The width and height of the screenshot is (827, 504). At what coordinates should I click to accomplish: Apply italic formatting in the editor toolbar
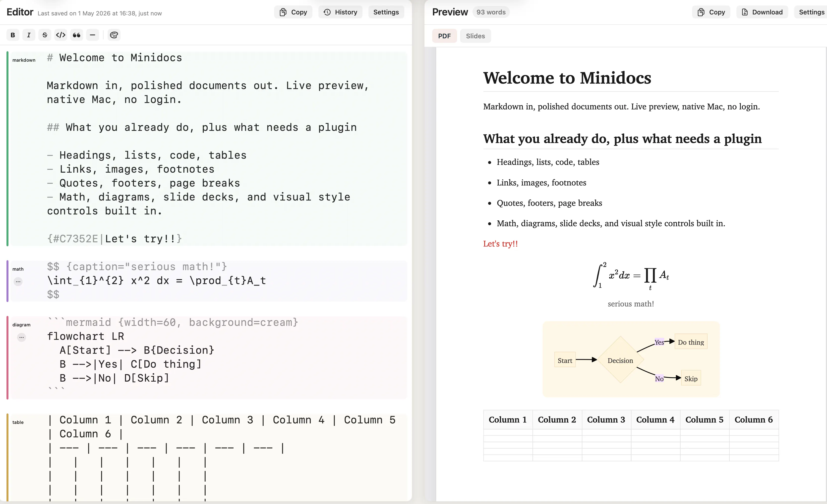pyautogui.click(x=29, y=35)
